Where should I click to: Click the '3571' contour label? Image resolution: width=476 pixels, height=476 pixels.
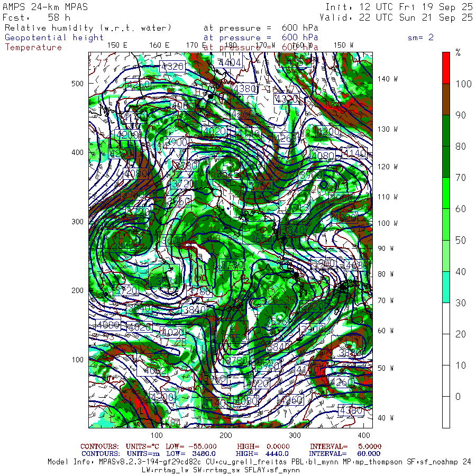pyautogui.click(x=167, y=281)
